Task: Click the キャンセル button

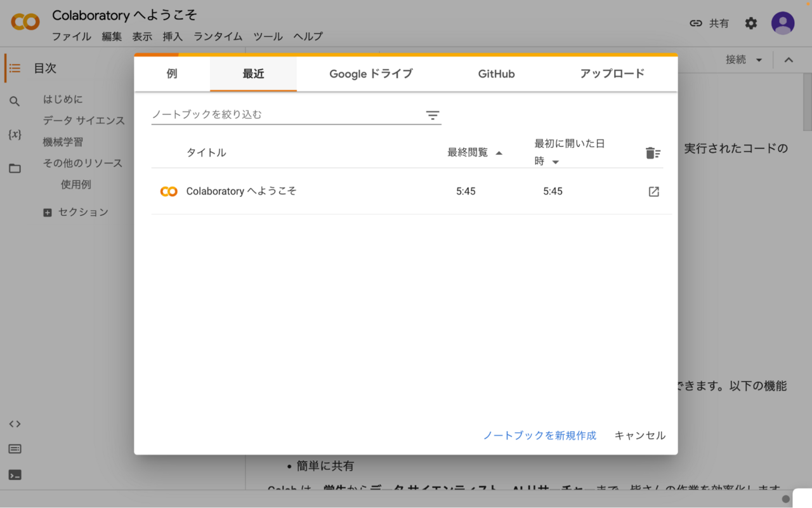Action: (x=640, y=436)
